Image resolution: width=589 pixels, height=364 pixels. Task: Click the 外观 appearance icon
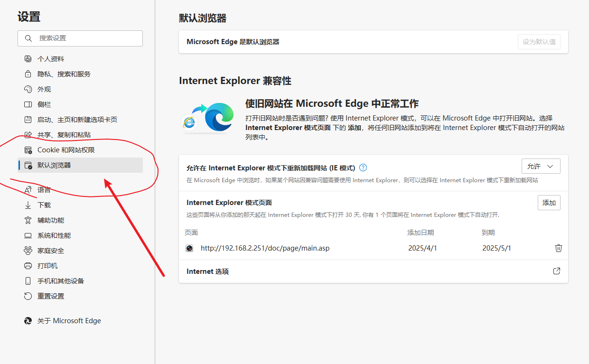pyautogui.click(x=28, y=89)
